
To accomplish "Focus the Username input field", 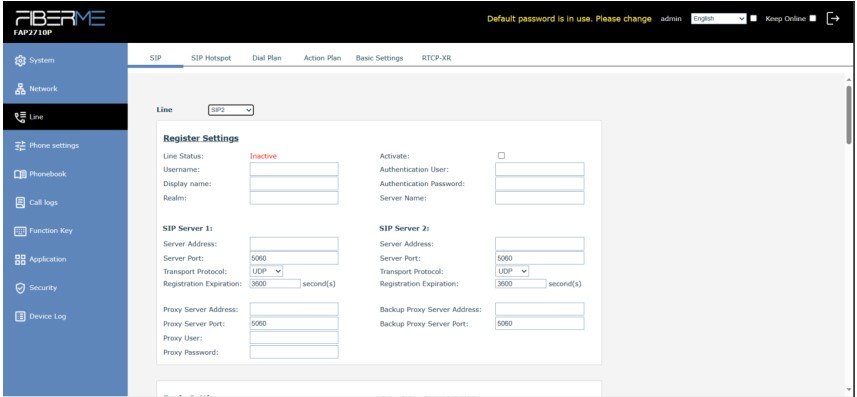I will pos(294,170).
